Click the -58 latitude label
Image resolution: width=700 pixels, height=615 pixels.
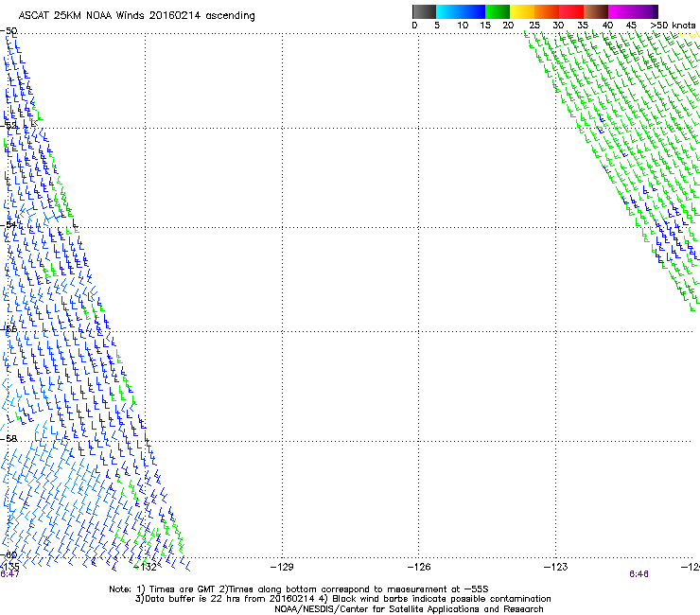[9, 439]
